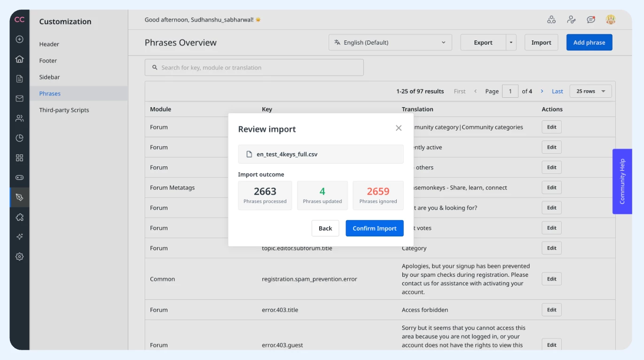Open the Community Help side tab
The width and height of the screenshot is (644, 360).
coord(622,181)
